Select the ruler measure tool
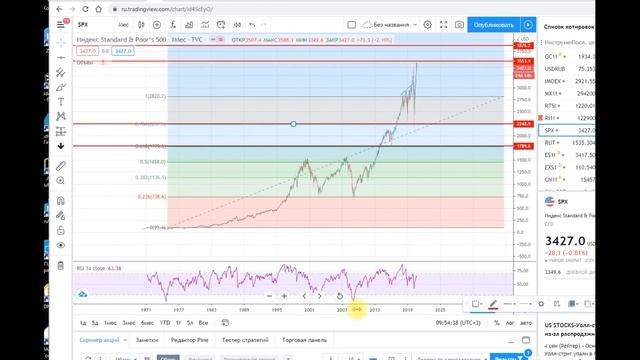The width and height of the screenshot is (640, 360). coord(61,166)
